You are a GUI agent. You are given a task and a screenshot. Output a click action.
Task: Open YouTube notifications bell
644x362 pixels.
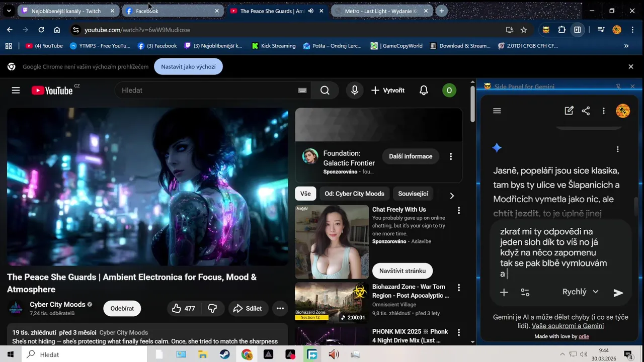point(424,90)
